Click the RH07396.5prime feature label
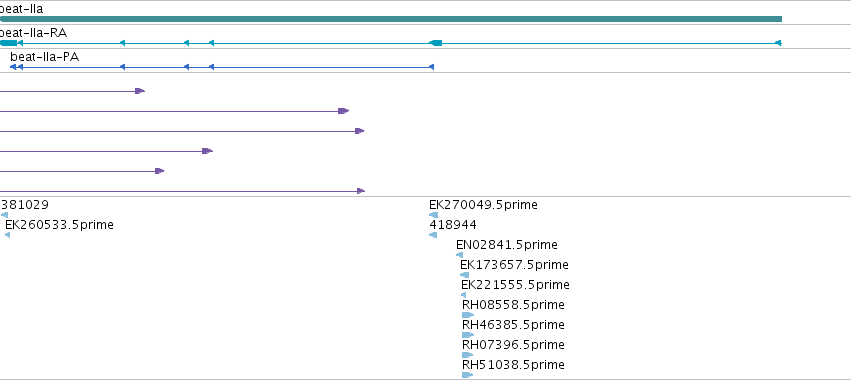851x380 pixels. pos(513,345)
